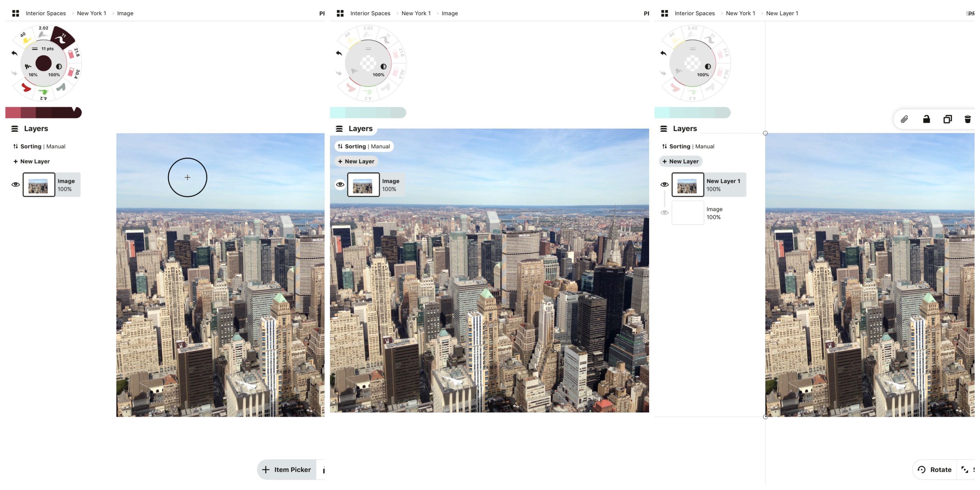Click the lock icon in selection toolbar
This screenshot has height=490, width=980.
(x=926, y=119)
